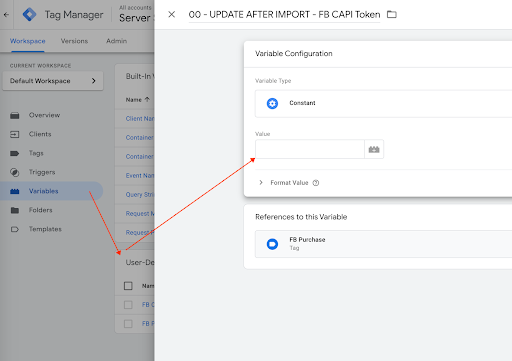Viewport: 512px width, 361px height.
Task: Open Templates in the sidebar
Action: 45,229
